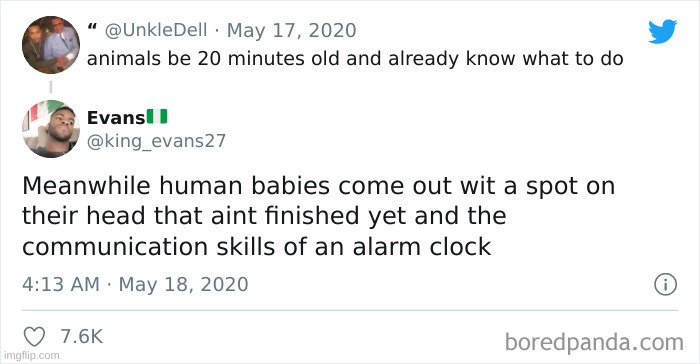The image size is (700, 364).
Task: Open the Evans display name
Action: (x=116, y=118)
